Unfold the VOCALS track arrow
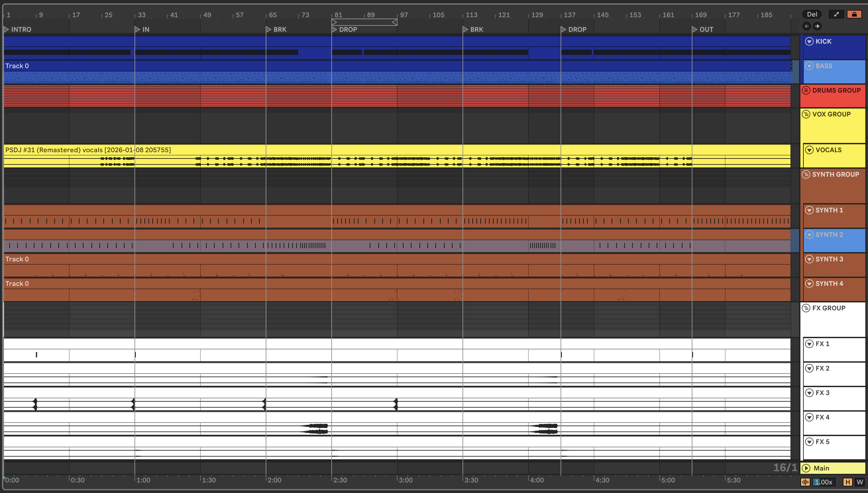The height and width of the screenshot is (493, 868). pyautogui.click(x=809, y=150)
